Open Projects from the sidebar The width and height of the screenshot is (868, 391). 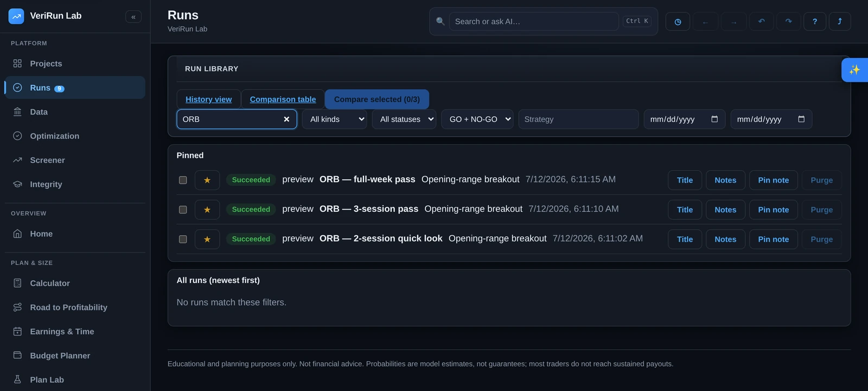click(75, 64)
